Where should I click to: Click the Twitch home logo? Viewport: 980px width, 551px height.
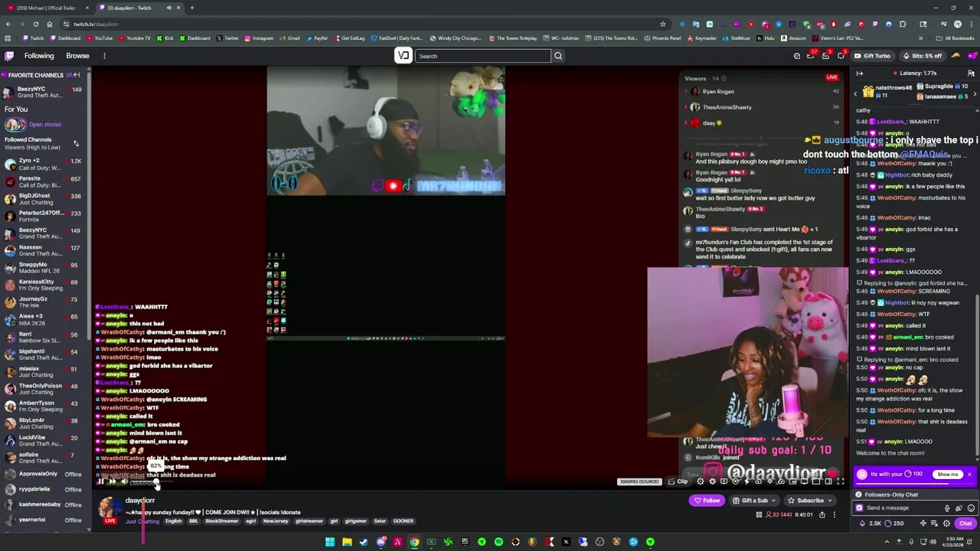[9, 56]
